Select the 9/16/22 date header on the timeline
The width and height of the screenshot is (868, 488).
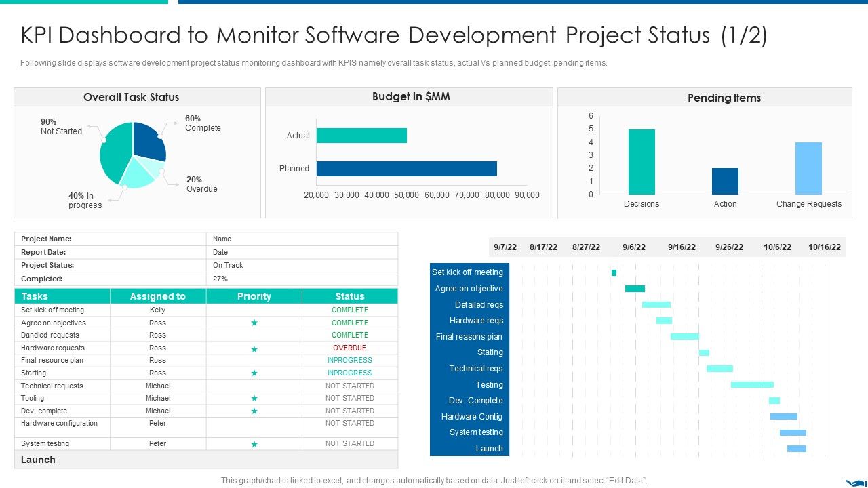pyautogui.click(x=680, y=247)
